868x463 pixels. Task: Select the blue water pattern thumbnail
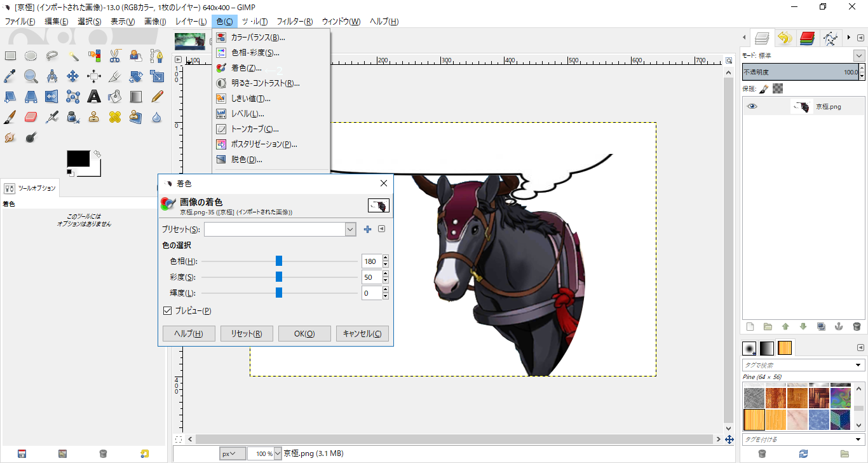click(x=819, y=419)
